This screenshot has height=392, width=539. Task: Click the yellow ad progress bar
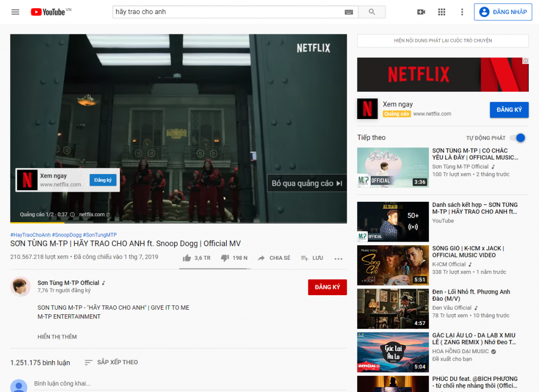35,222
